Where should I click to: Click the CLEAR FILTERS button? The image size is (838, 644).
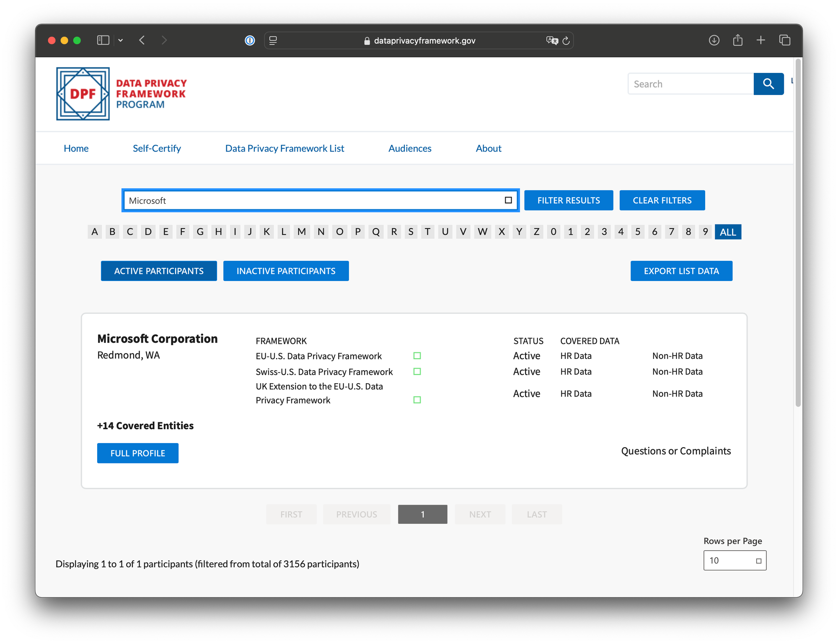662,200
